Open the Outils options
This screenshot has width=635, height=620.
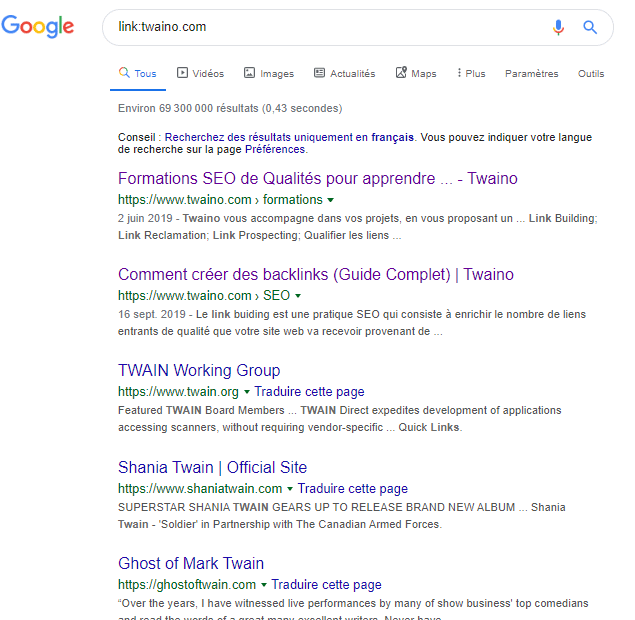pos(591,74)
